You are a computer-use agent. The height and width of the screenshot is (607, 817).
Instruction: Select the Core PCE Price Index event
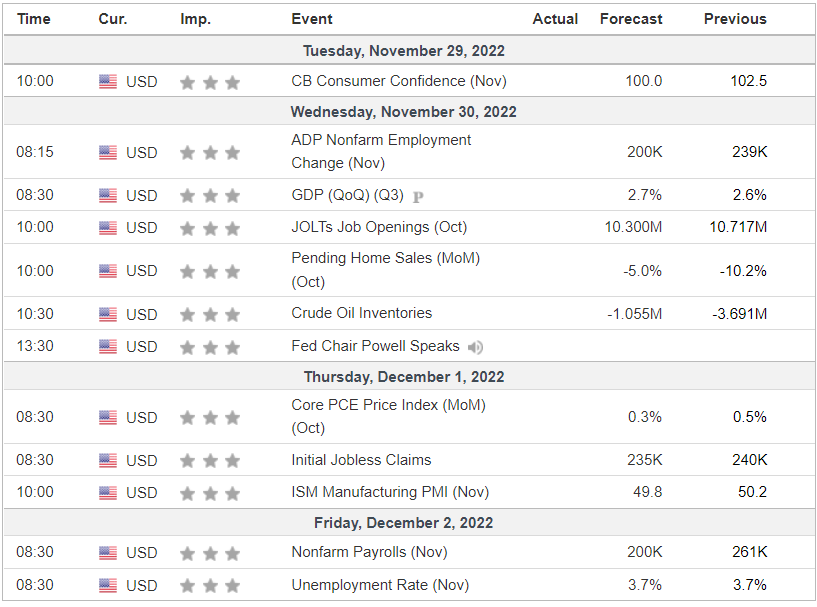tap(388, 416)
